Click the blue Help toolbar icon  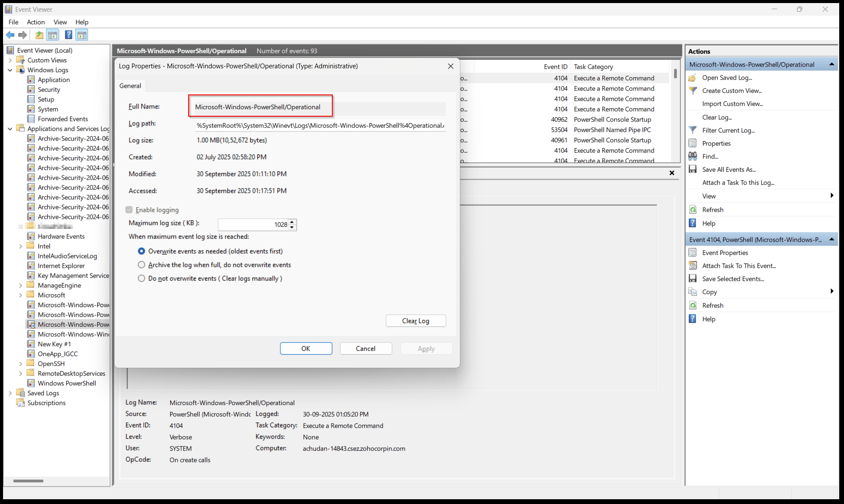tap(68, 35)
